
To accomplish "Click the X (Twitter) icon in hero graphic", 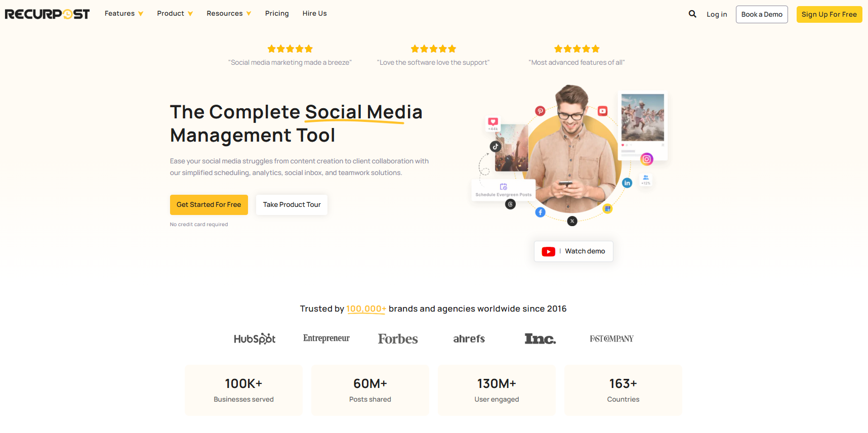I will click(572, 221).
